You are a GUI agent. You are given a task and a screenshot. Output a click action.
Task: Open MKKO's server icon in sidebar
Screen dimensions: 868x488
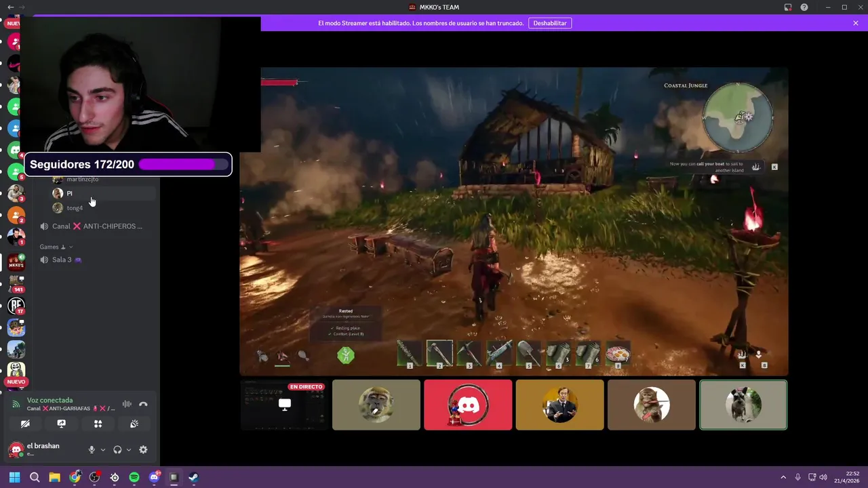[16, 262]
